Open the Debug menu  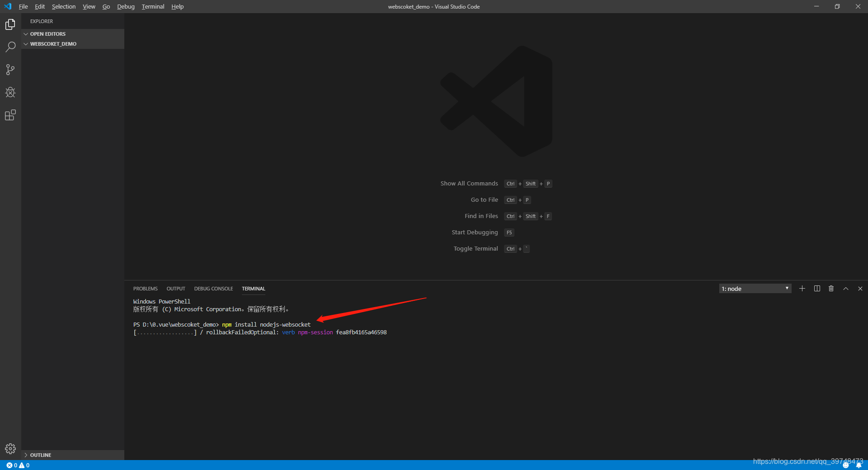(126, 6)
